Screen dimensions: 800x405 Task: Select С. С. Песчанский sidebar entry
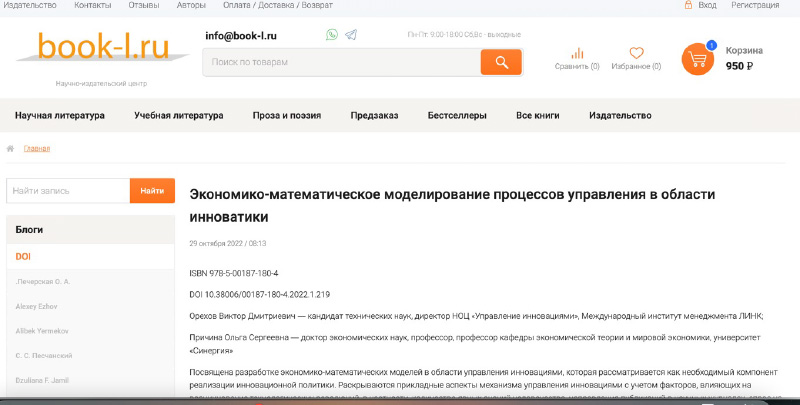pos(43,356)
